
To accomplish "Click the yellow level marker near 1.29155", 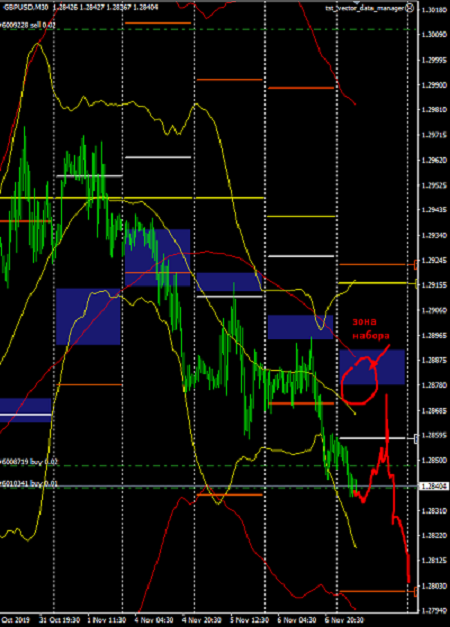I will (416, 284).
